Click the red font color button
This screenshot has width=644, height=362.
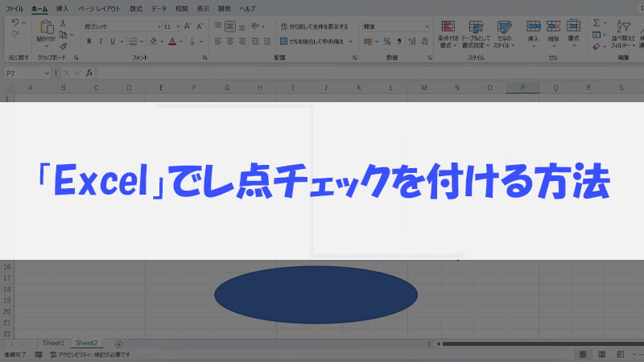(x=171, y=41)
